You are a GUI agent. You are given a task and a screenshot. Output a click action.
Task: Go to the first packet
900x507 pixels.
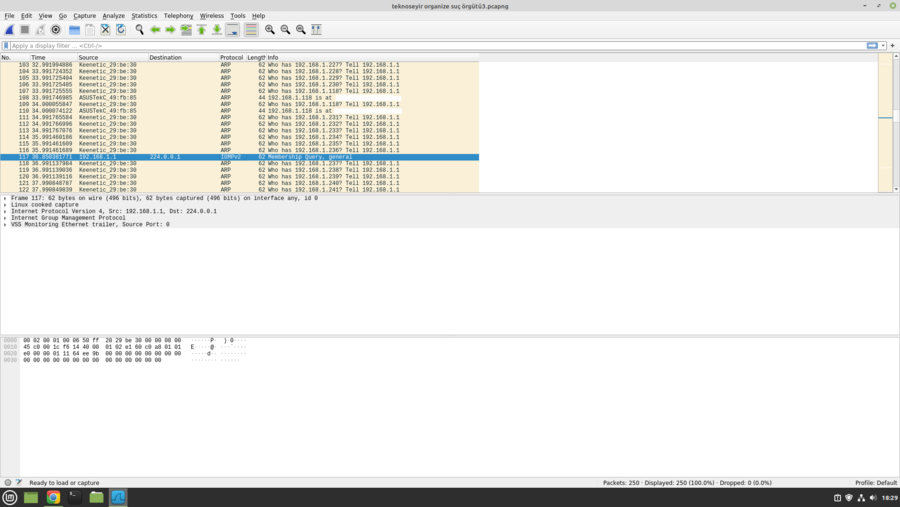(x=201, y=30)
